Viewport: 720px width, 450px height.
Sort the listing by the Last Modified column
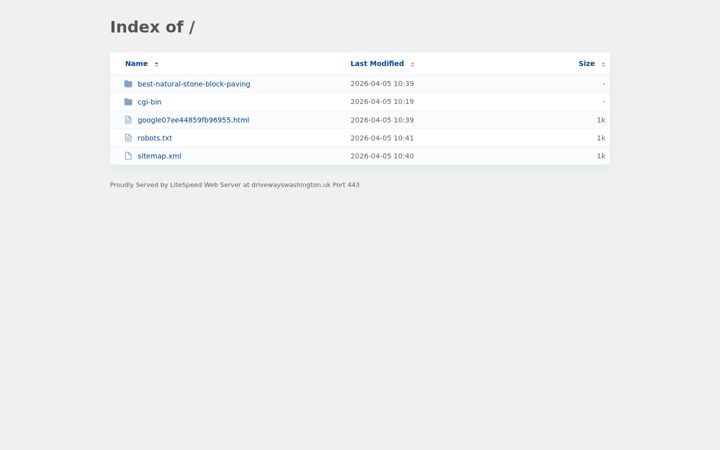[377, 63]
